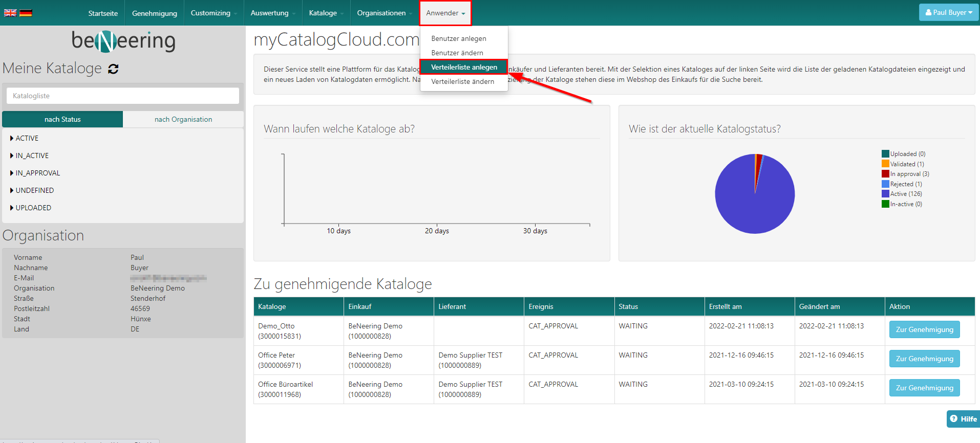Click Active (126) legend color swatch

pos(885,194)
